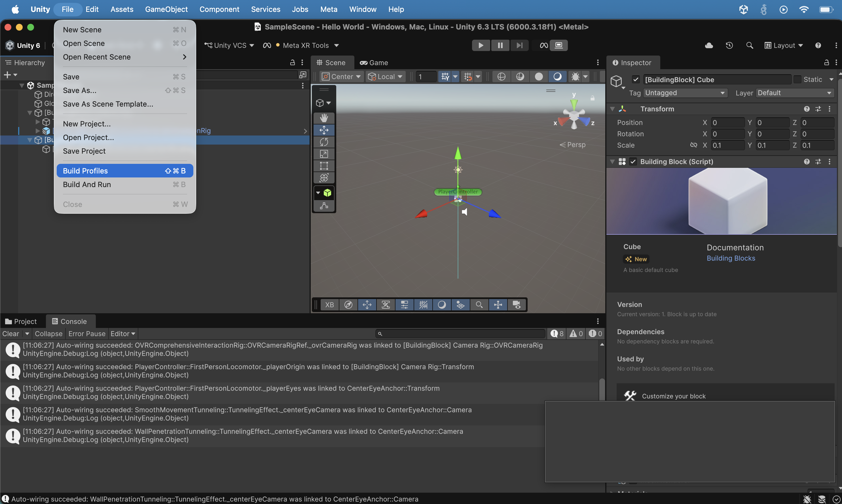Toggle grid visibility Y button
This screenshot has height=504, width=842.
[x=445, y=77]
